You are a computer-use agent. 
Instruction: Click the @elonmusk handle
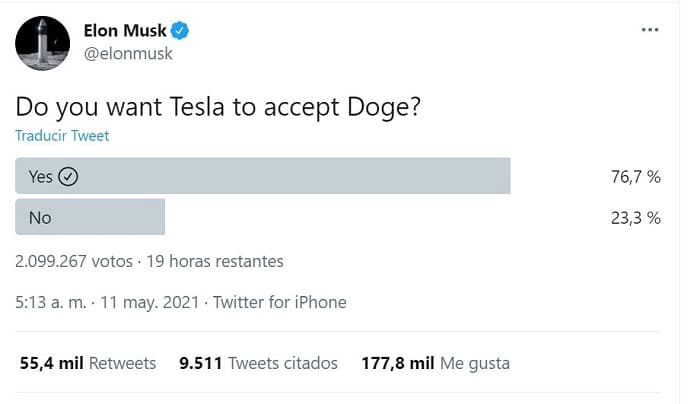tap(128, 54)
